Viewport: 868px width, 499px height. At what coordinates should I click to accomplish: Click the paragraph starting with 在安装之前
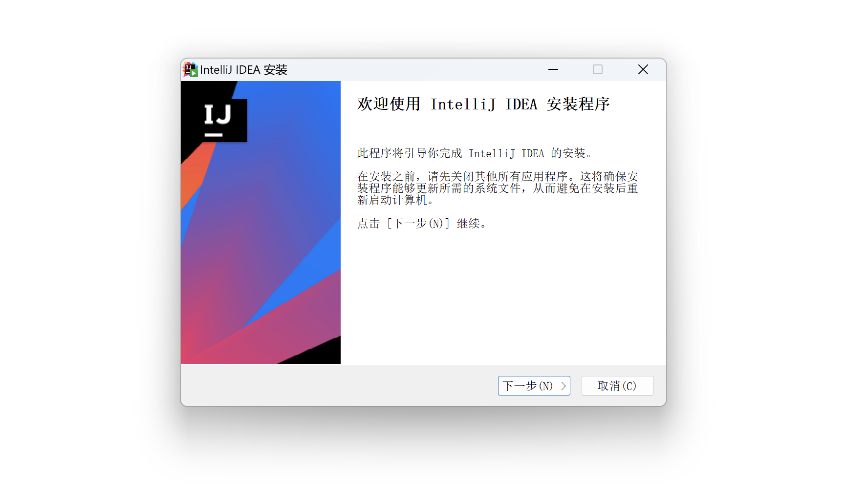coord(498,188)
